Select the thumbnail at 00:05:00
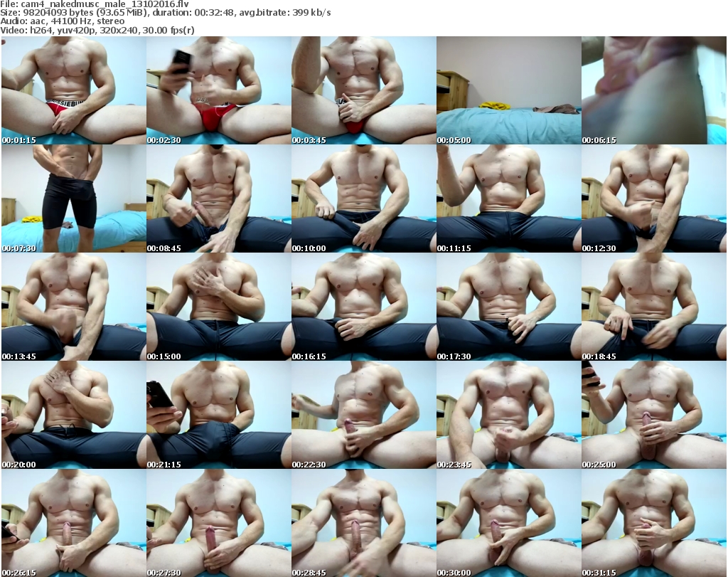The width and height of the screenshot is (728, 577). pyautogui.click(x=508, y=90)
